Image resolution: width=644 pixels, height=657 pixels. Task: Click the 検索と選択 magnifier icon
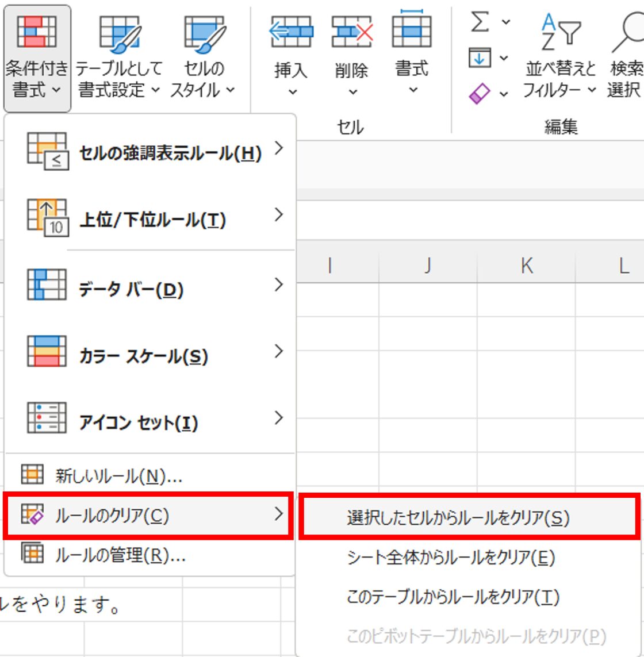click(x=628, y=32)
